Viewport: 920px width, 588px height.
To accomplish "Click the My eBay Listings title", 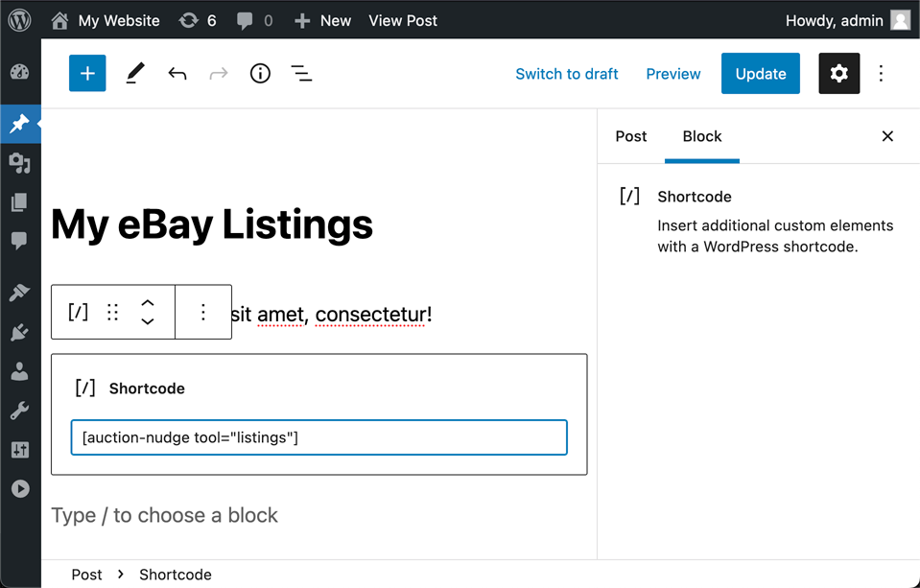I will tap(212, 224).
